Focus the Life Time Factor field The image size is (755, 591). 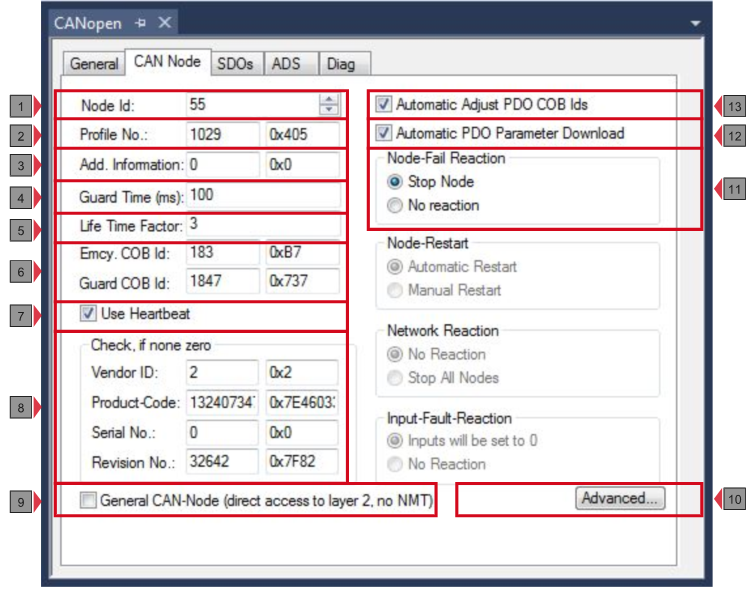coord(262,225)
